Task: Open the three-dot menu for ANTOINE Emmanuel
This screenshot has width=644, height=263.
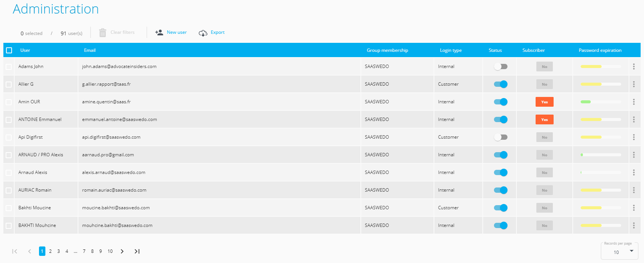Action: pyautogui.click(x=633, y=119)
